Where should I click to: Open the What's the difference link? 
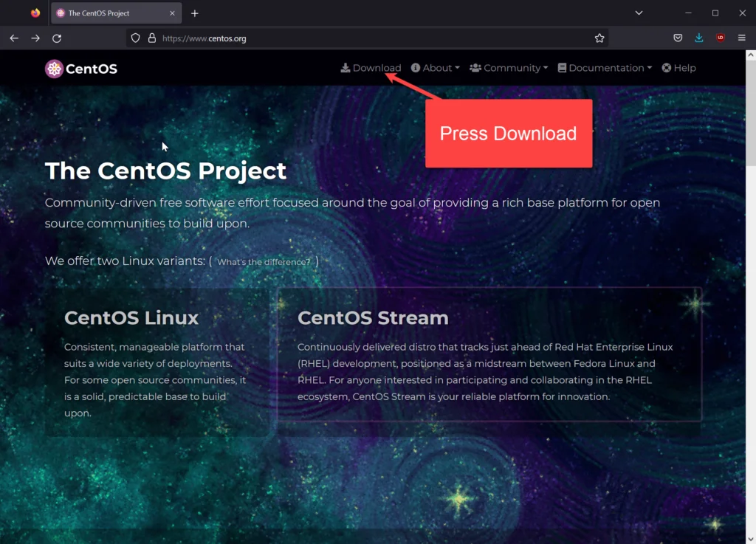point(264,261)
